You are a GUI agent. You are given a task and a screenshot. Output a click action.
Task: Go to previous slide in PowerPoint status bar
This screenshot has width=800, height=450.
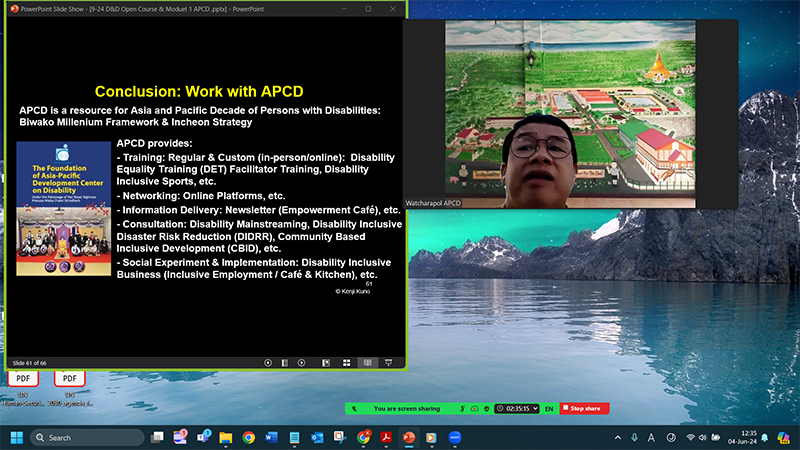coord(268,363)
